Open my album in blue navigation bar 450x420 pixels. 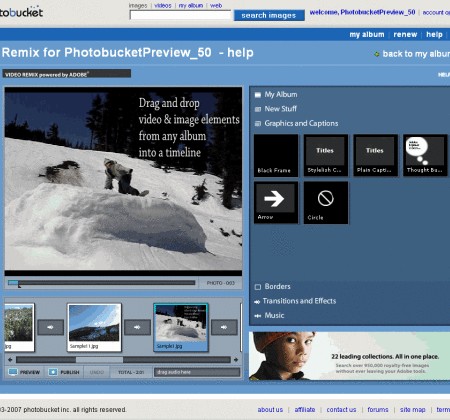(x=367, y=34)
